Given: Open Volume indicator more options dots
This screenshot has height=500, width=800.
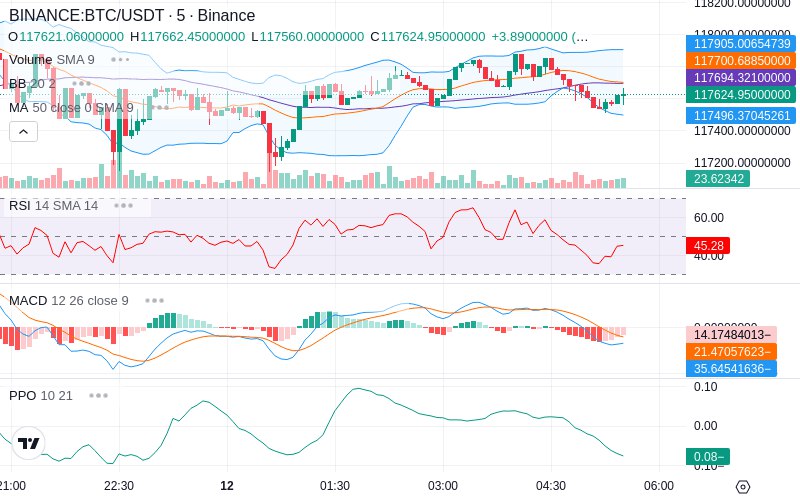Looking at the screenshot, I should [x=120, y=60].
